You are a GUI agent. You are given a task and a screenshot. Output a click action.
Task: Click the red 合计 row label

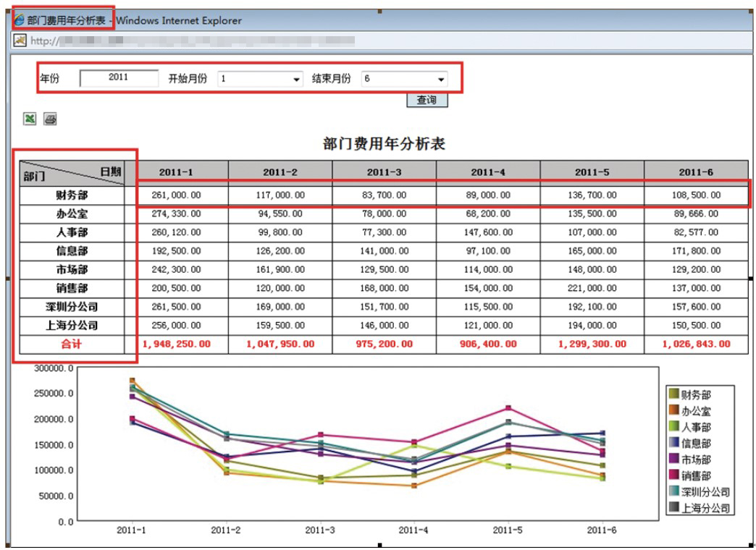[72, 344]
